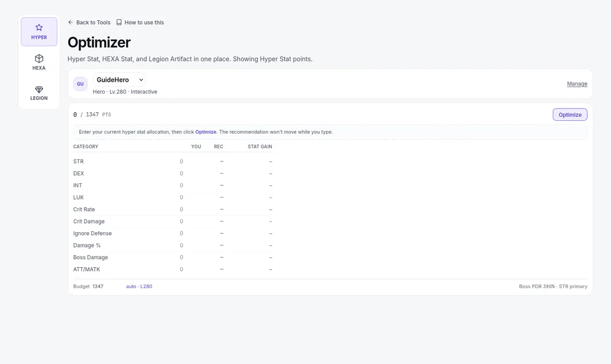
Task: Click the INT category label
Action: pos(77,185)
